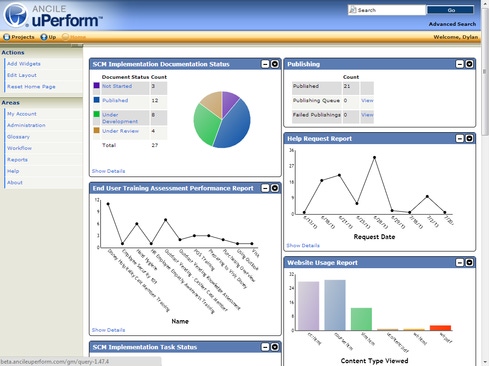Click the greyed Home toolbar icon
The height and width of the screenshot is (366, 489).
pos(66,37)
